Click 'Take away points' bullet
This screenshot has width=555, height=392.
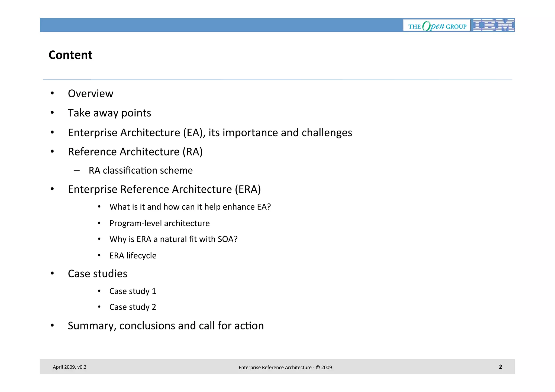pos(109,113)
